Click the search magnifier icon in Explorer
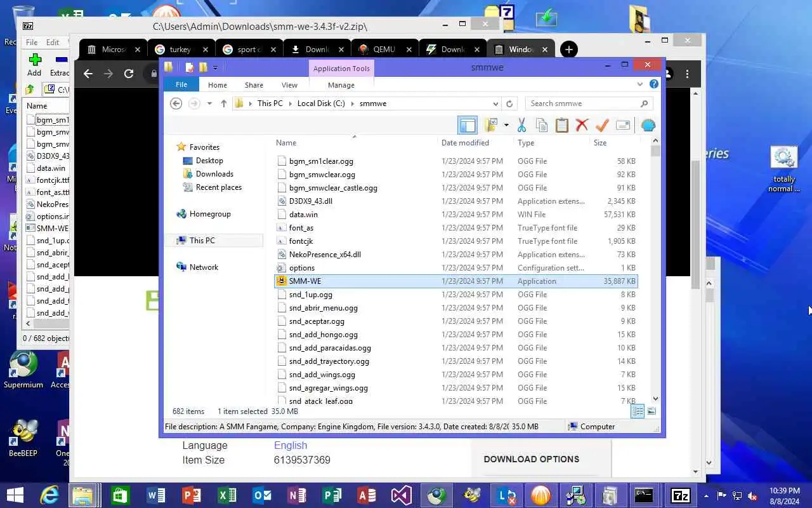The height and width of the screenshot is (508, 812). 644,104
